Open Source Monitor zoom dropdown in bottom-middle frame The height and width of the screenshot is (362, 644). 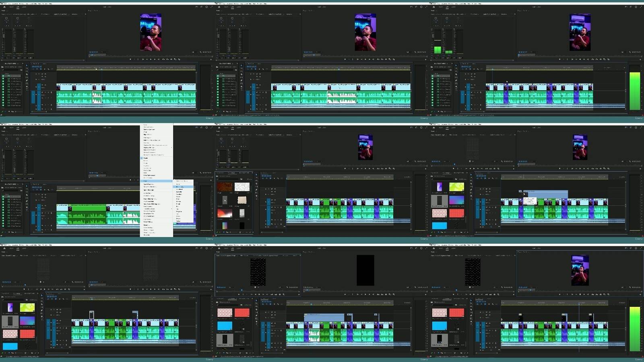231,287
